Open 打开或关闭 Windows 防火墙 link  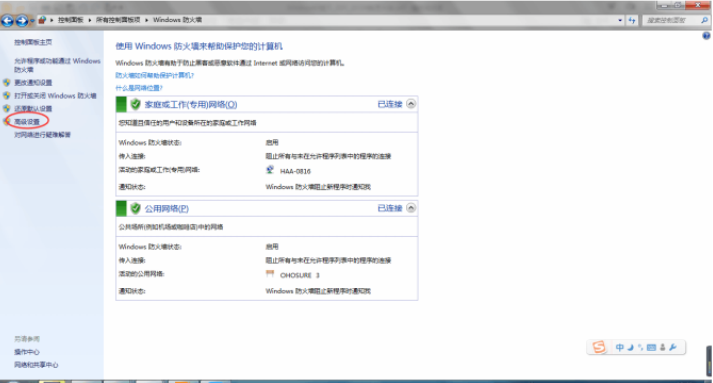[55, 96]
